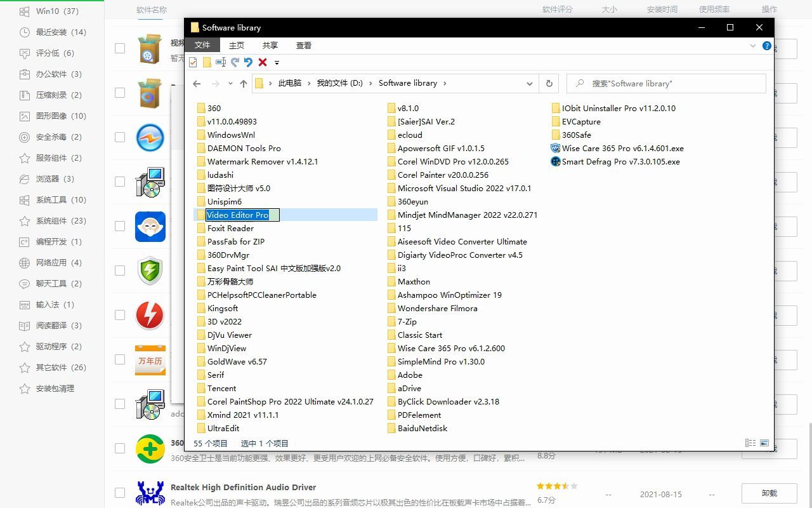Click the New Folder icon in quick access toolbar
The image size is (812, 508).
(x=207, y=62)
